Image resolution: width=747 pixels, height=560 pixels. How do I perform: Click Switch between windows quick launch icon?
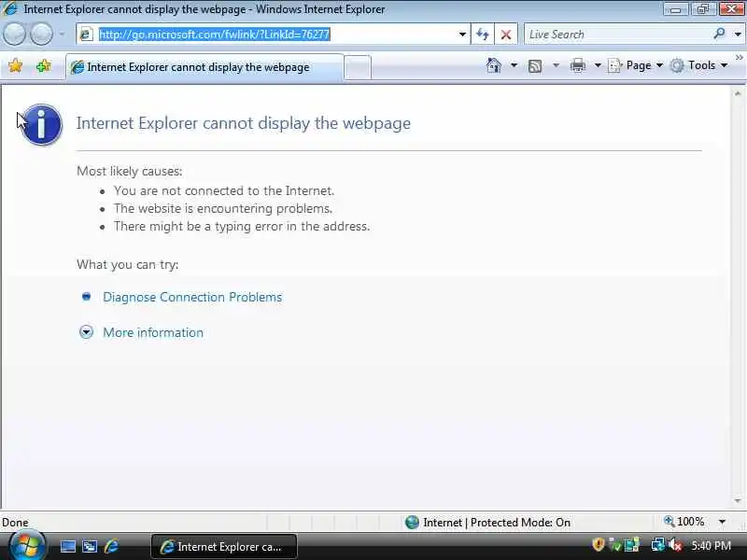click(90, 546)
